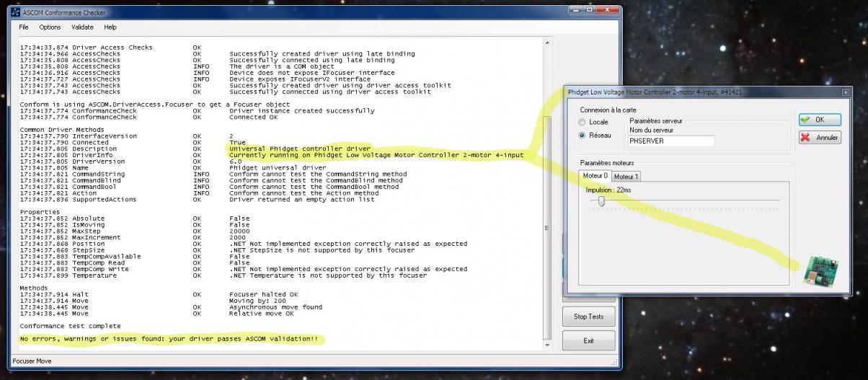Click the 'Phidget universal driver' name value

coord(278,167)
